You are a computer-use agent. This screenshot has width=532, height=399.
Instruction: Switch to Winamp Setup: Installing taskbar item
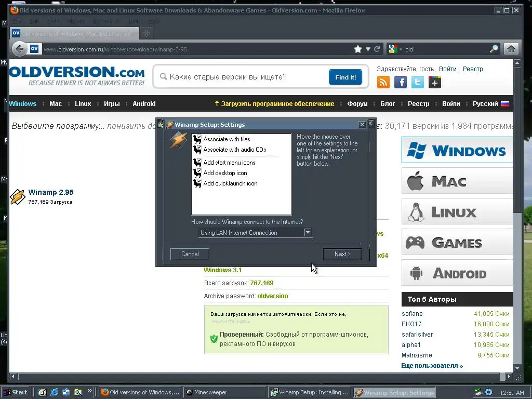(x=310, y=392)
